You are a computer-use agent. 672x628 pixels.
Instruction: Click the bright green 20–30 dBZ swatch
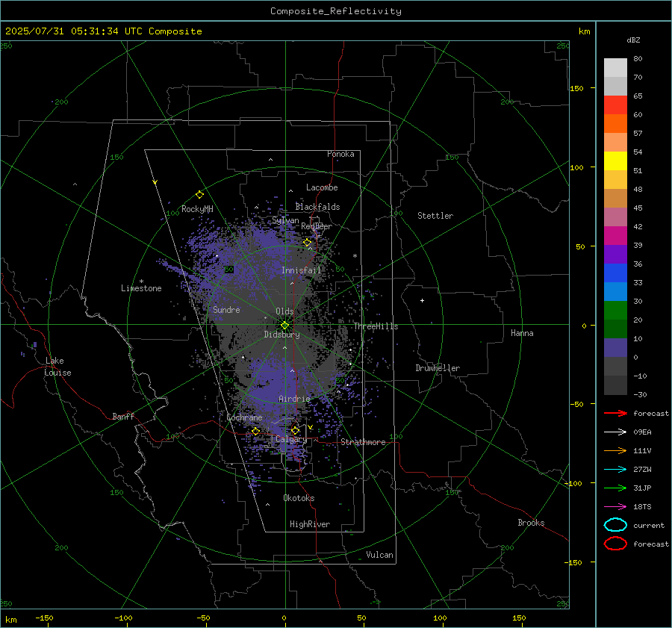tap(615, 311)
